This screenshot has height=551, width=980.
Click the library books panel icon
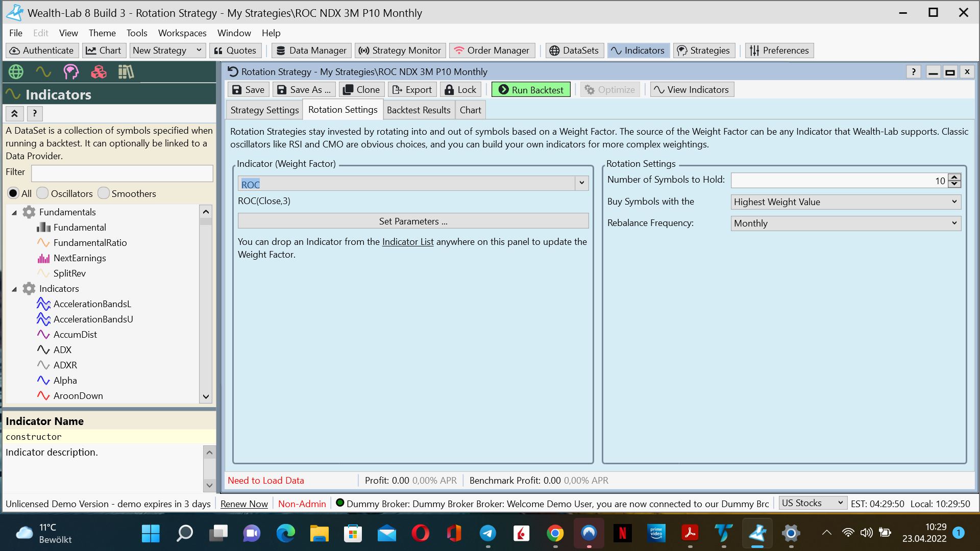click(x=126, y=72)
